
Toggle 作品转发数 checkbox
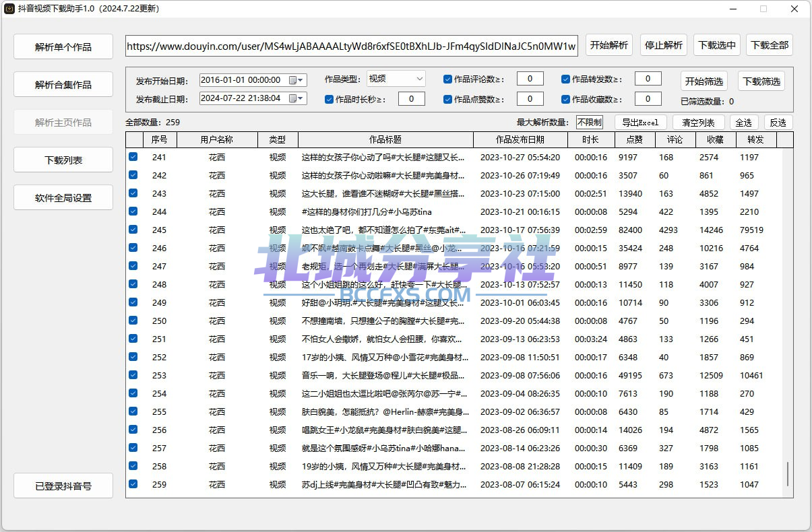point(565,79)
